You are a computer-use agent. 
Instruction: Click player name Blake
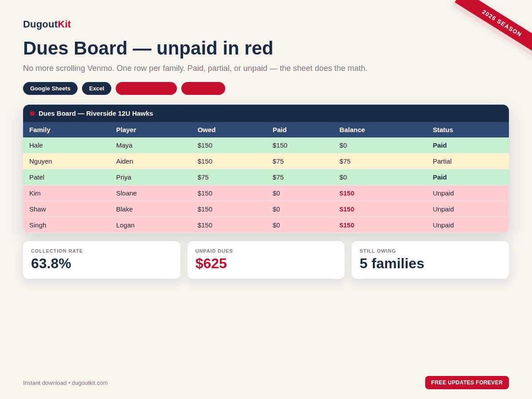point(125,209)
